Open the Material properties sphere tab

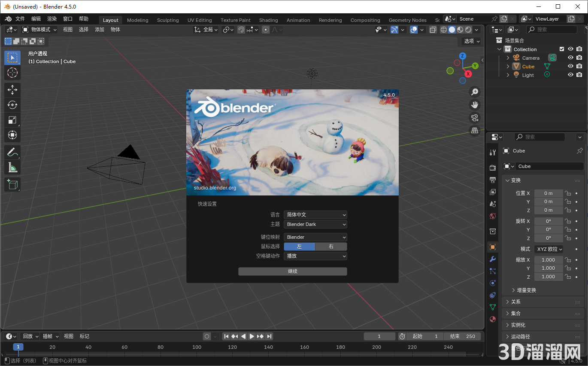[492, 319]
